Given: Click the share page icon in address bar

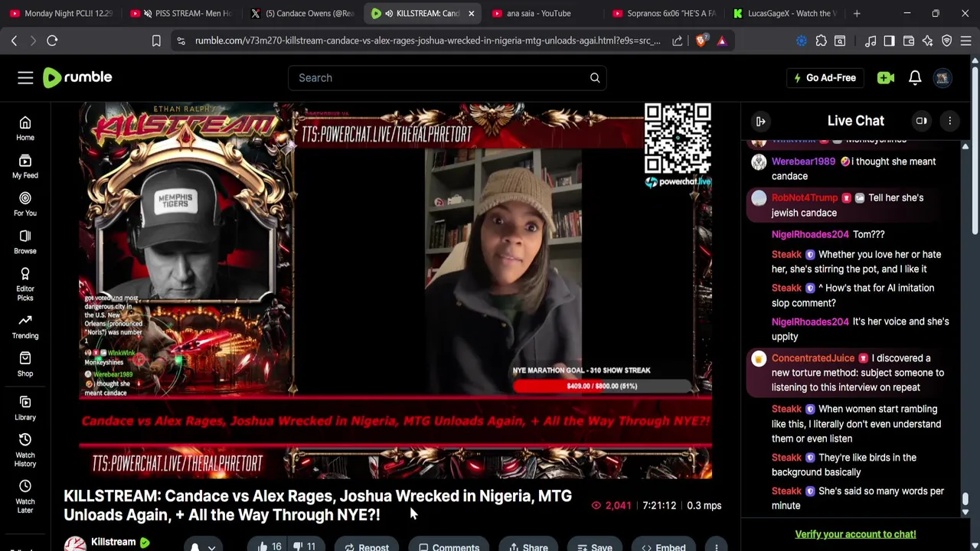Looking at the screenshot, I should pyautogui.click(x=678, y=41).
